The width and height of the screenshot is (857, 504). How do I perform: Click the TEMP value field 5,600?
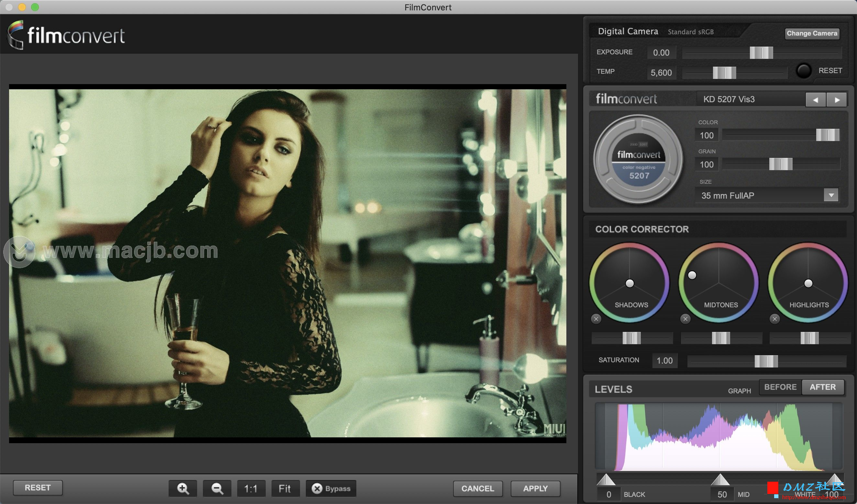pos(661,73)
